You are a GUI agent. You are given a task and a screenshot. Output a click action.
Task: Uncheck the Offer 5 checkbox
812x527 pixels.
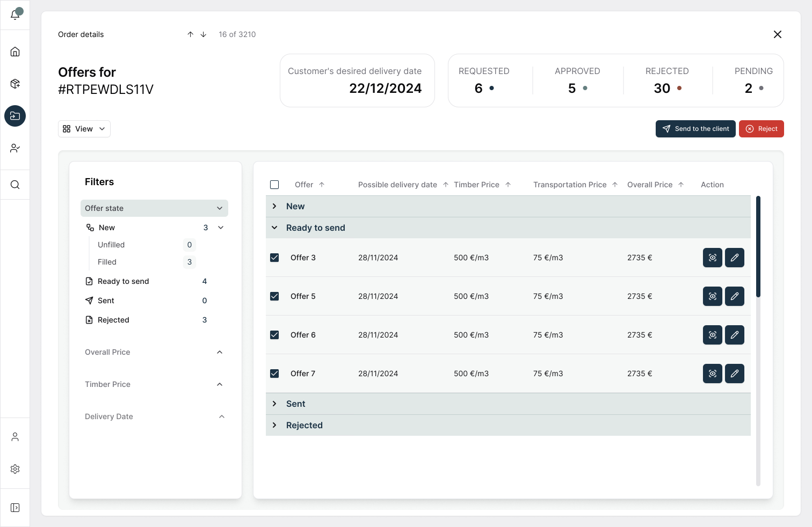click(274, 296)
